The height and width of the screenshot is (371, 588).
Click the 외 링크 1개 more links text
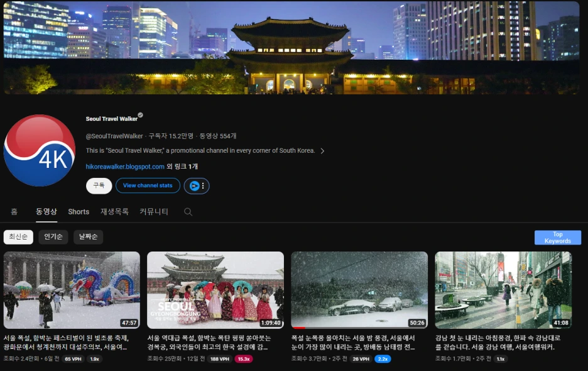point(182,167)
